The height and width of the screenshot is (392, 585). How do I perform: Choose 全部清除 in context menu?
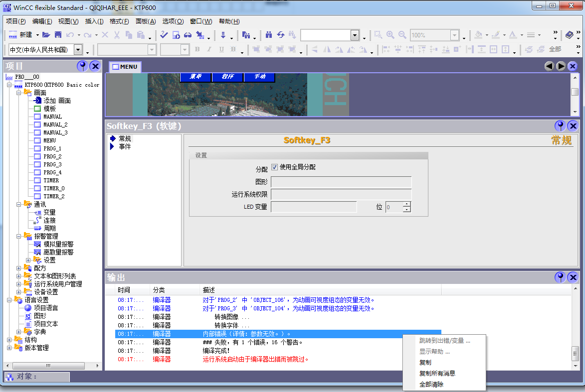(x=431, y=384)
